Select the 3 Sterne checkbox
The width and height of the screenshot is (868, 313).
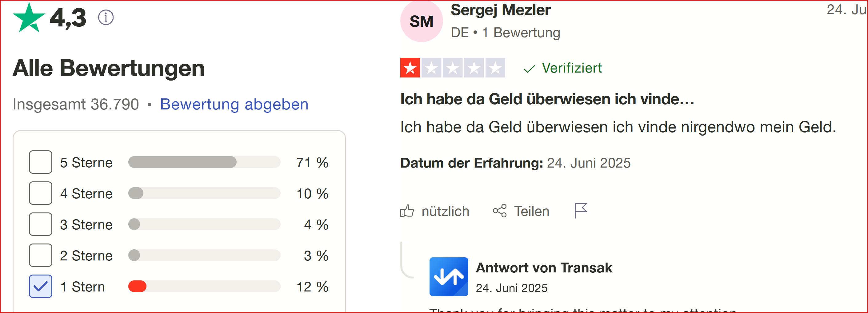pyautogui.click(x=40, y=224)
